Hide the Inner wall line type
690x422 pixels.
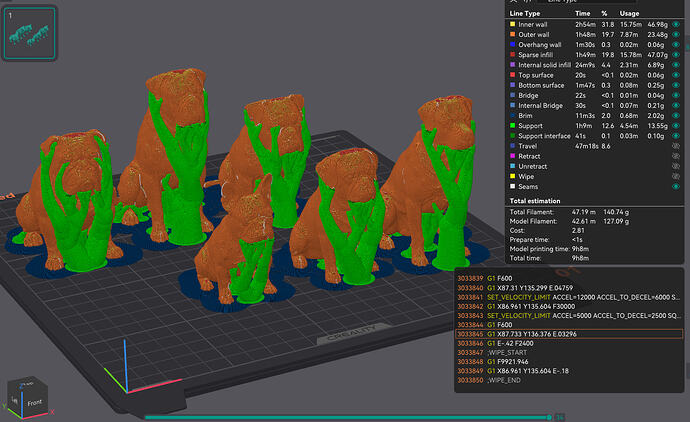[676, 24]
